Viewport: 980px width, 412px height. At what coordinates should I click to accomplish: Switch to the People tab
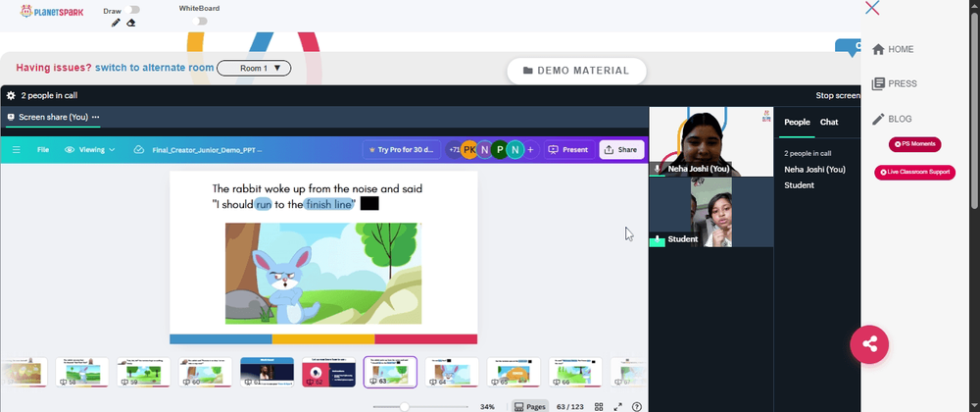[x=797, y=122]
